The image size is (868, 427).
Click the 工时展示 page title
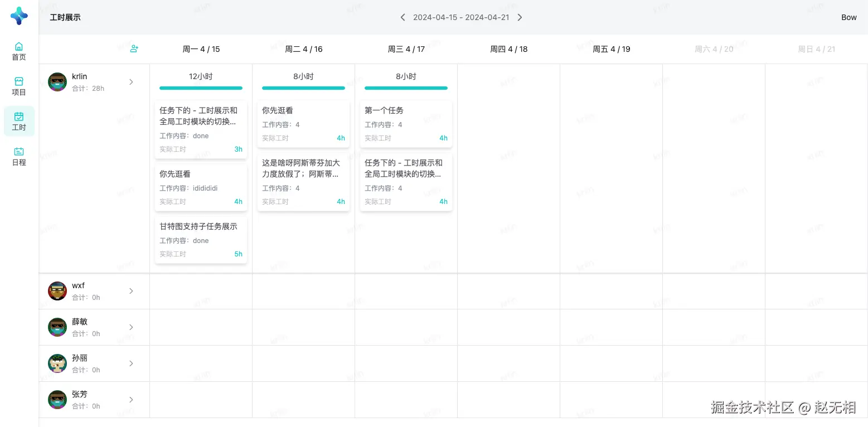[65, 17]
